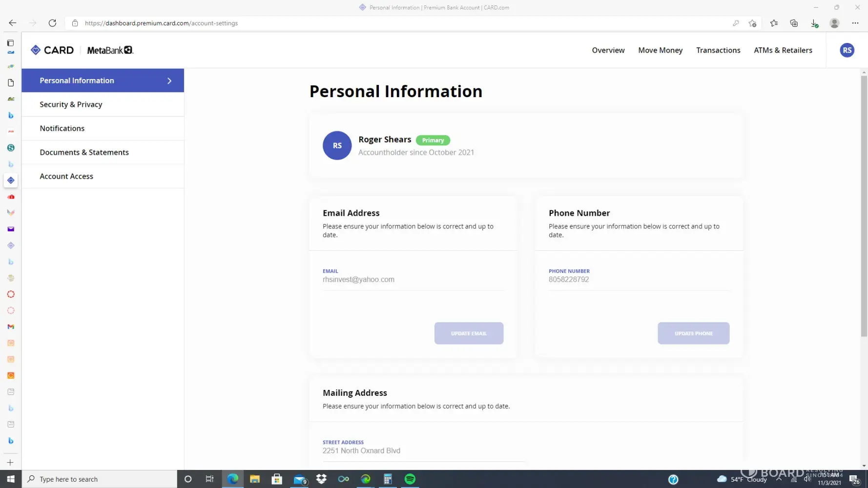Image resolution: width=868 pixels, height=488 pixels.
Task: Click the CARD logo in header
Action: coord(52,50)
